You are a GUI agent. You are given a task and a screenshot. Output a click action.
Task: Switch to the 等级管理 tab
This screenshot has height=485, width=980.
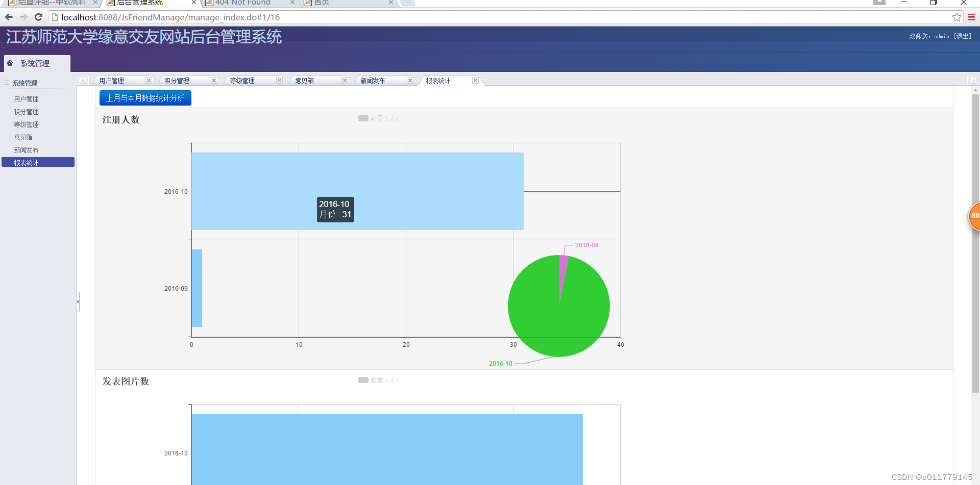(x=242, y=81)
